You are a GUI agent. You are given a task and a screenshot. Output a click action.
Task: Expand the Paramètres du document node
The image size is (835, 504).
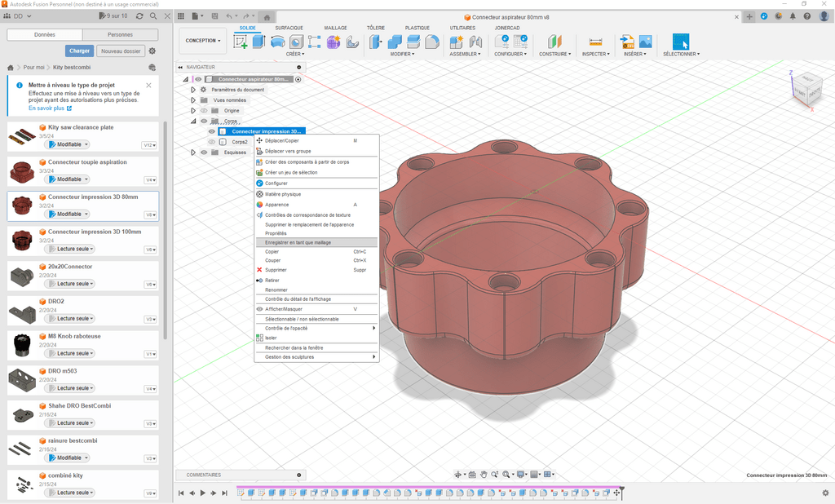pos(193,90)
